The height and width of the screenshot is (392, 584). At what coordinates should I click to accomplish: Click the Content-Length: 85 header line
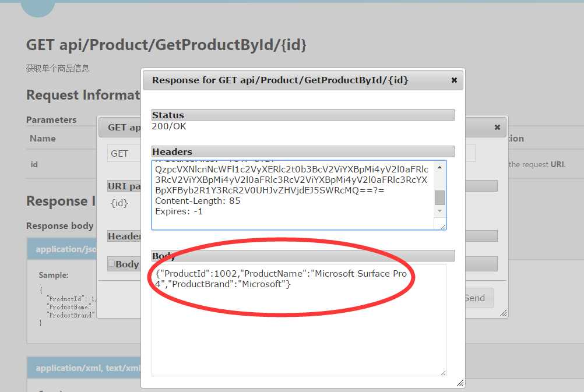click(198, 200)
